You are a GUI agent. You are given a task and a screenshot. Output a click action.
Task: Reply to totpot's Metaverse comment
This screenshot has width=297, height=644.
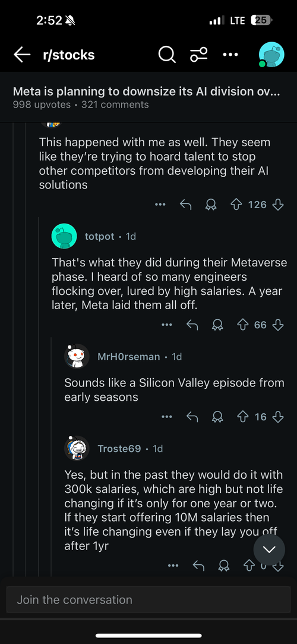coord(192,325)
